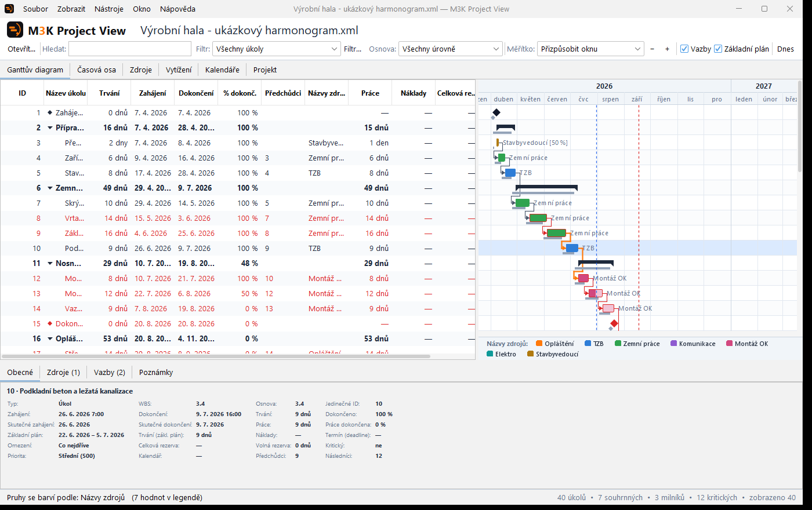
Task: Switch to the Kalendáře tab
Action: [x=222, y=70]
